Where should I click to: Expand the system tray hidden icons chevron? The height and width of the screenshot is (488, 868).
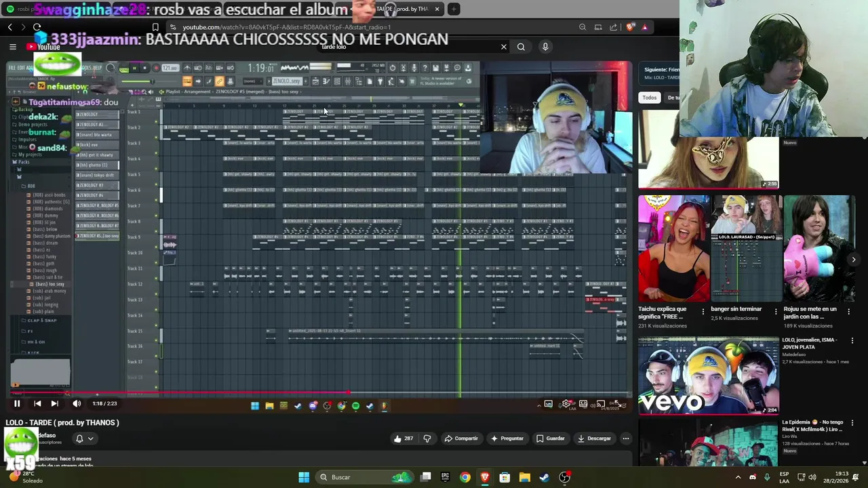738,477
